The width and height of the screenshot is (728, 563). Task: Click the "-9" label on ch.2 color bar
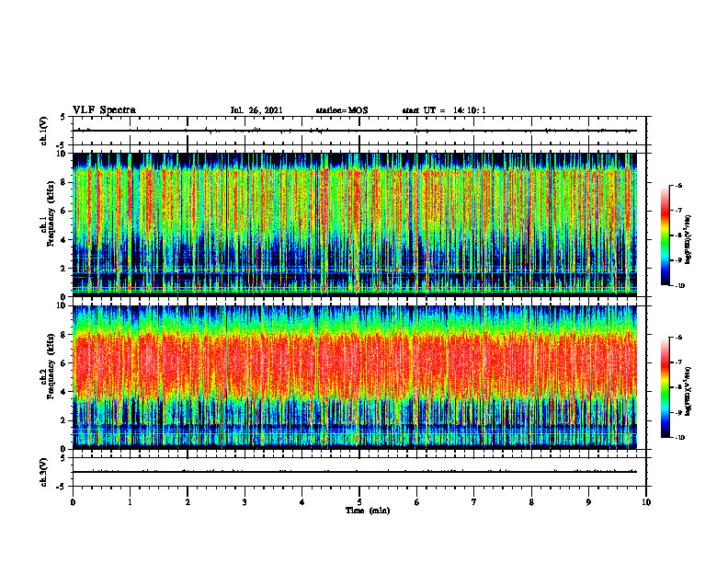[679, 412]
